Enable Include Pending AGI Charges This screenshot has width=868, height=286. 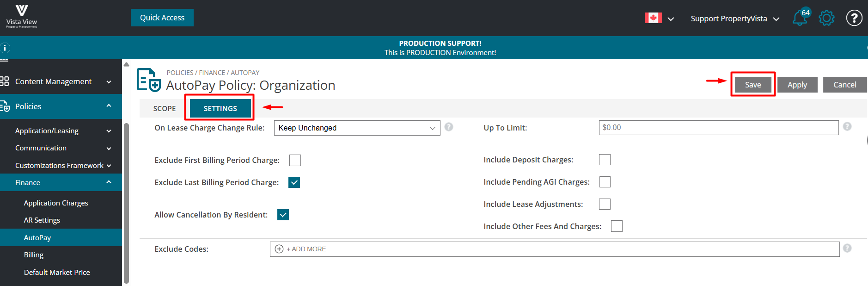[605, 182]
